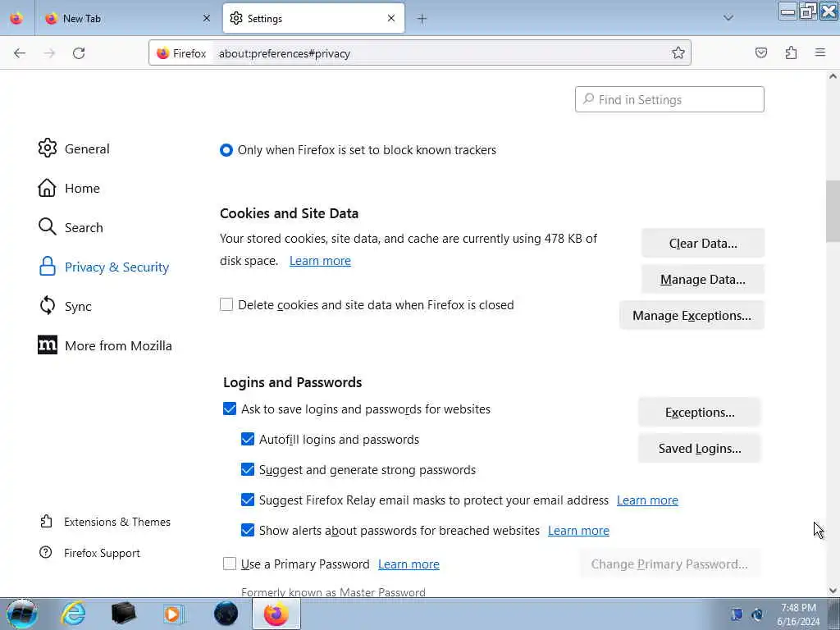840x630 pixels.
Task: Click the Search magnifier icon in sidebar
Action: pos(47,227)
